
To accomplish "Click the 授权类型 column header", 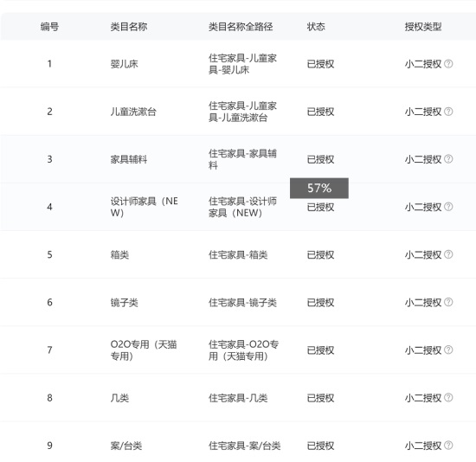I will tap(423, 27).
